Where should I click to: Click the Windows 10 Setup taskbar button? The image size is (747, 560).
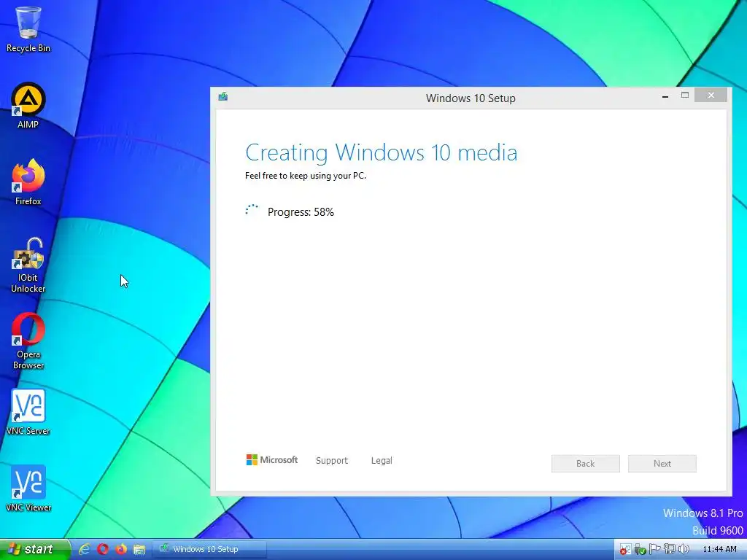pyautogui.click(x=209, y=549)
